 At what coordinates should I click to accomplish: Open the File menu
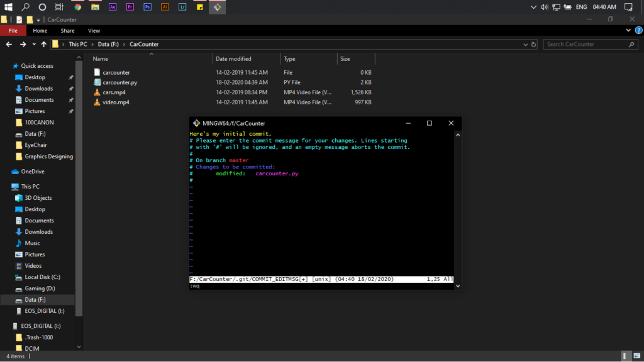13,30
